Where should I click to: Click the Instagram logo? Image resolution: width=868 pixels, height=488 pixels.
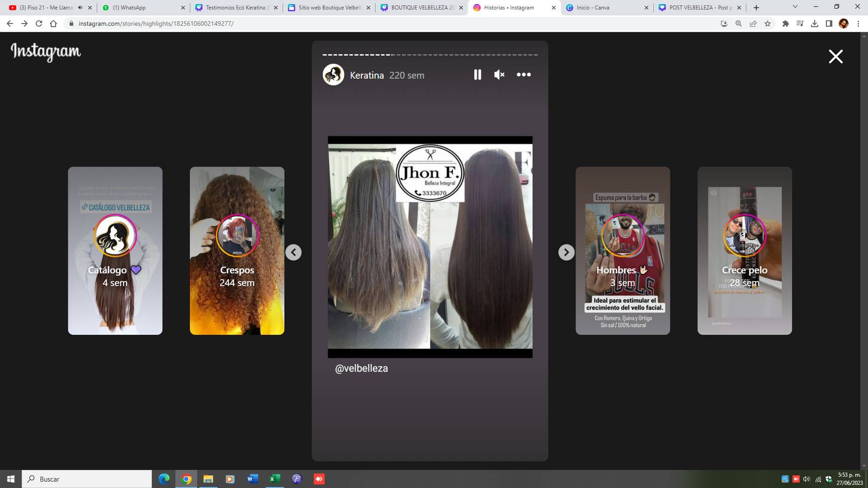tap(46, 51)
